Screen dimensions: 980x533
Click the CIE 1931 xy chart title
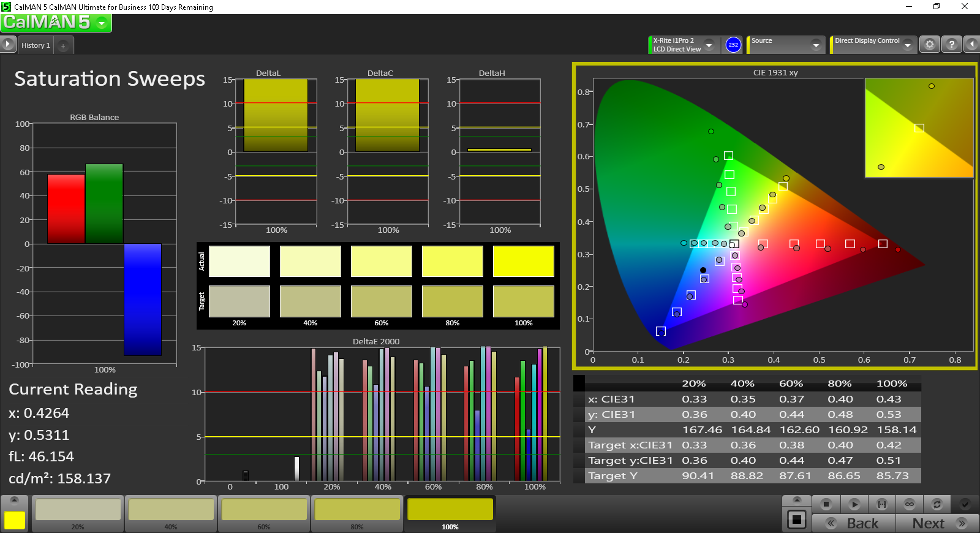pos(775,72)
